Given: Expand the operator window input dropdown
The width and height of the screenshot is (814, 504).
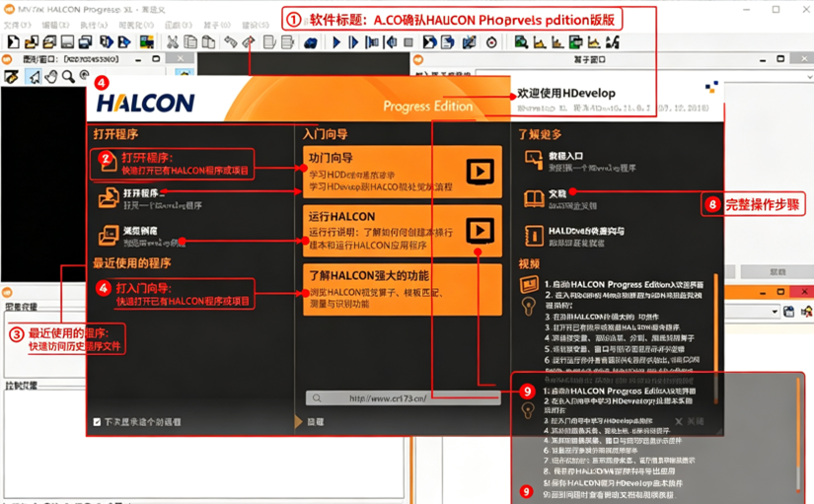Looking at the screenshot, I should point(810,77).
